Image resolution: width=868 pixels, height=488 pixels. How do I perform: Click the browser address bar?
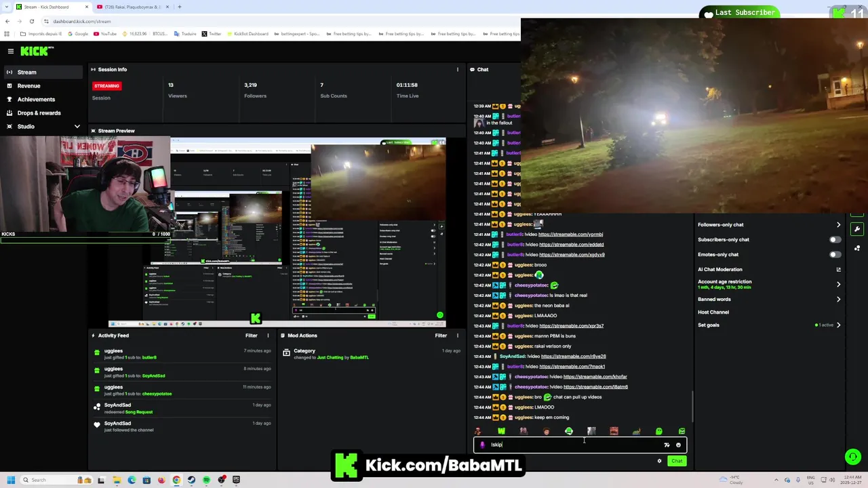click(281, 21)
